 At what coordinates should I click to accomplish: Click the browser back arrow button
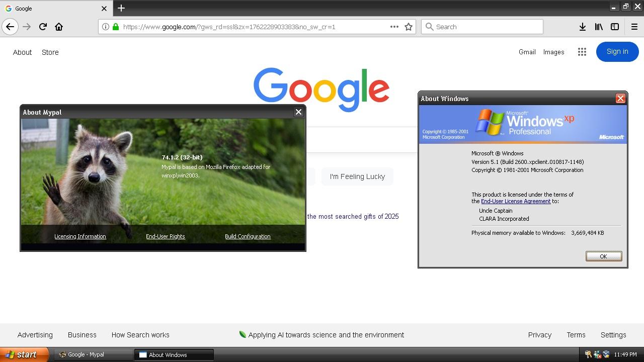click(10, 27)
